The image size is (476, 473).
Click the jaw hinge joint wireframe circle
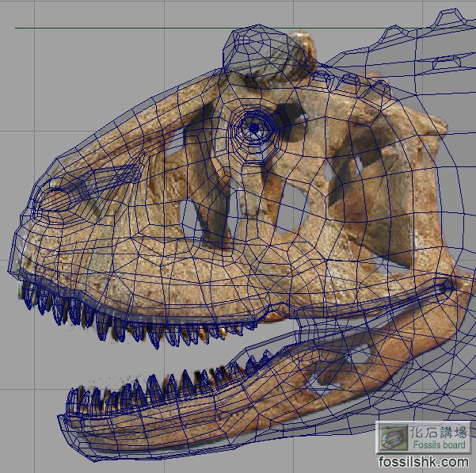click(447, 285)
